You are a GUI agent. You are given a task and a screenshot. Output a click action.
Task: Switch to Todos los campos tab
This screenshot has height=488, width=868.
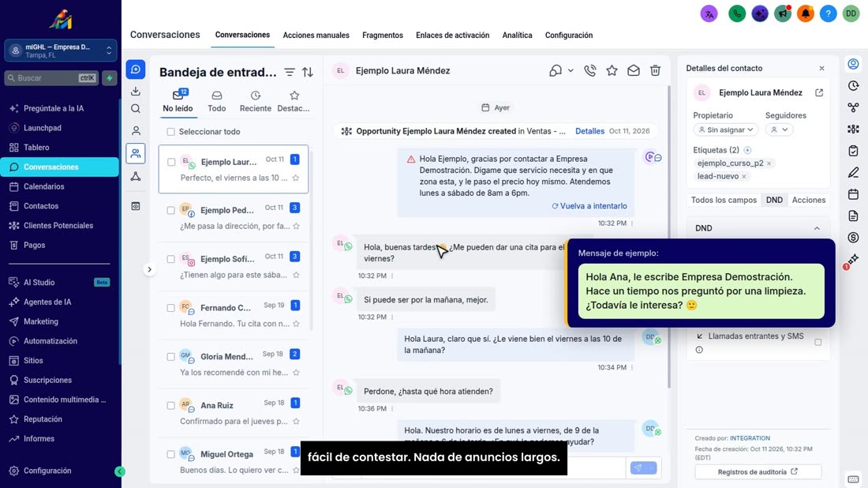[x=724, y=200]
